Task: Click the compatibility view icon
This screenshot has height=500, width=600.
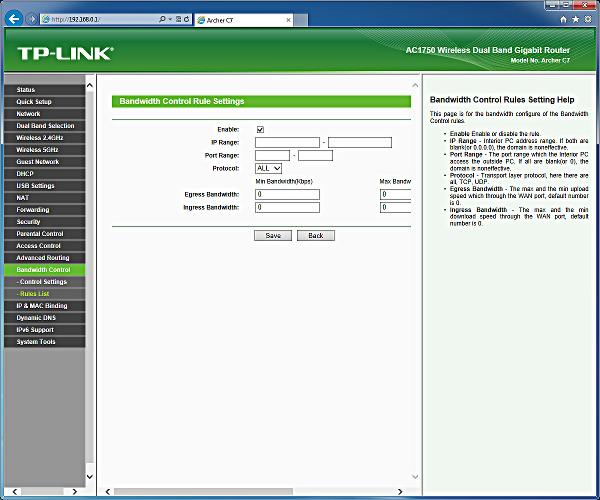Action: (178, 19)
